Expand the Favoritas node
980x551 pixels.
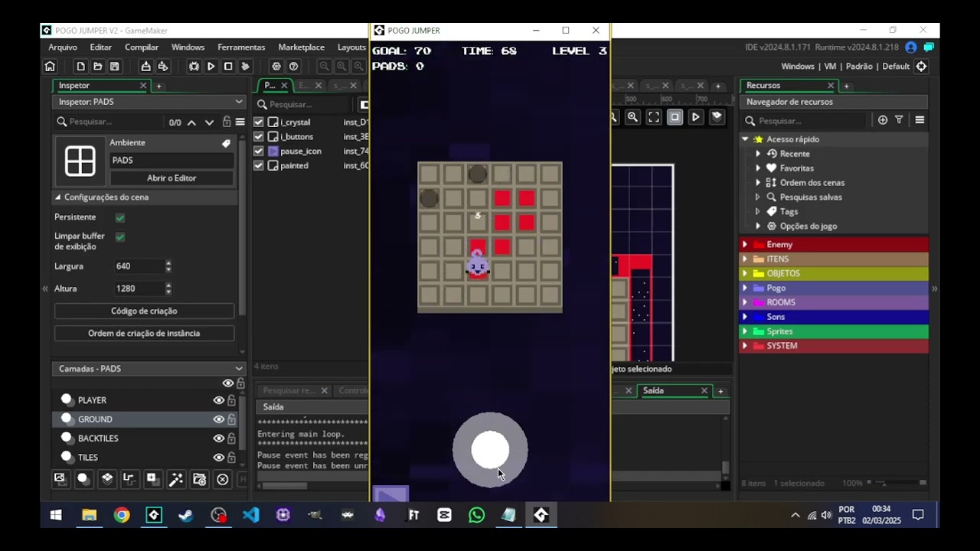758,168
